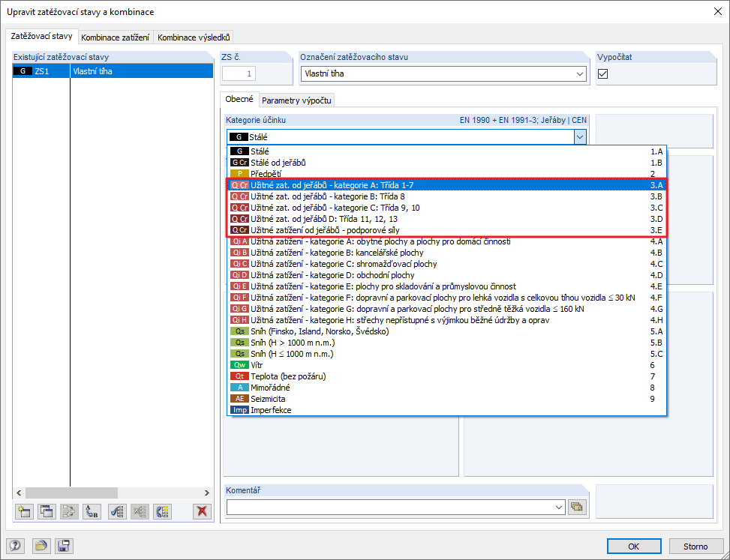Click the open folder icon at bottom left
This screenshot has height=560, width=730.
pos(41,546)
